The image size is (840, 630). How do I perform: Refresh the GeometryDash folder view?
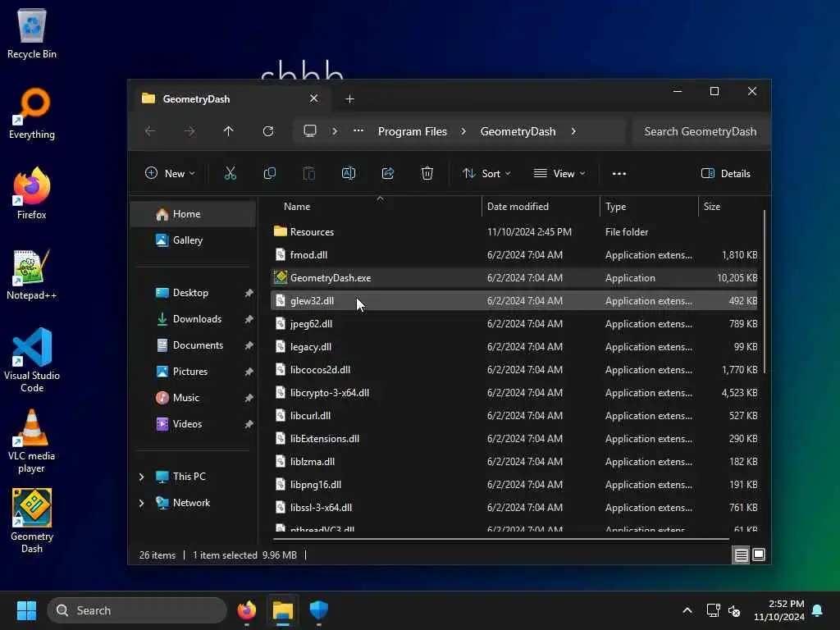tap(268, 131)
